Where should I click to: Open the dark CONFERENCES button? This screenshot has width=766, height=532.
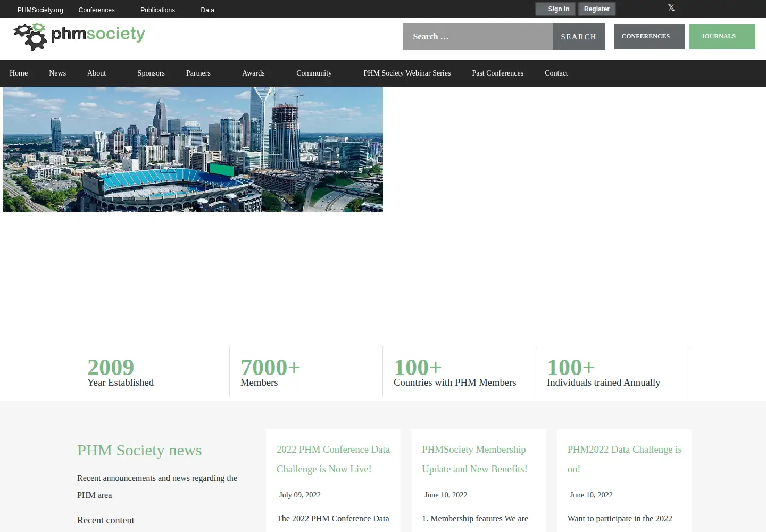[649, 37]
